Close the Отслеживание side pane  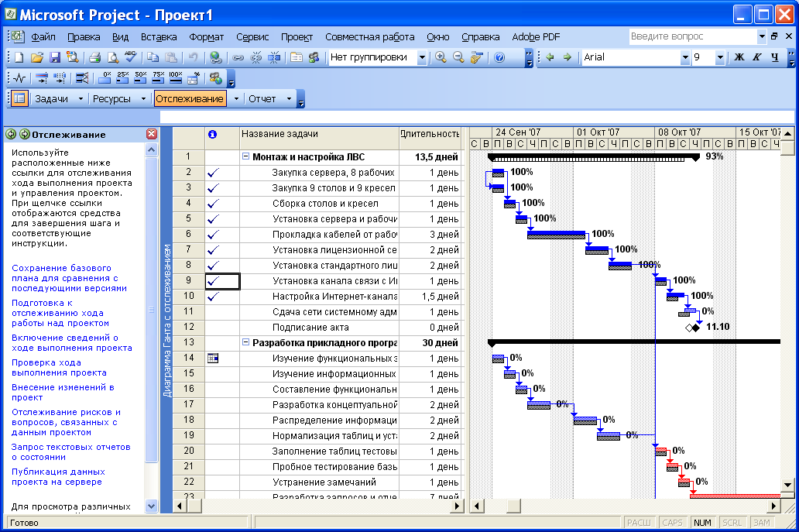(x=151, y=134)
